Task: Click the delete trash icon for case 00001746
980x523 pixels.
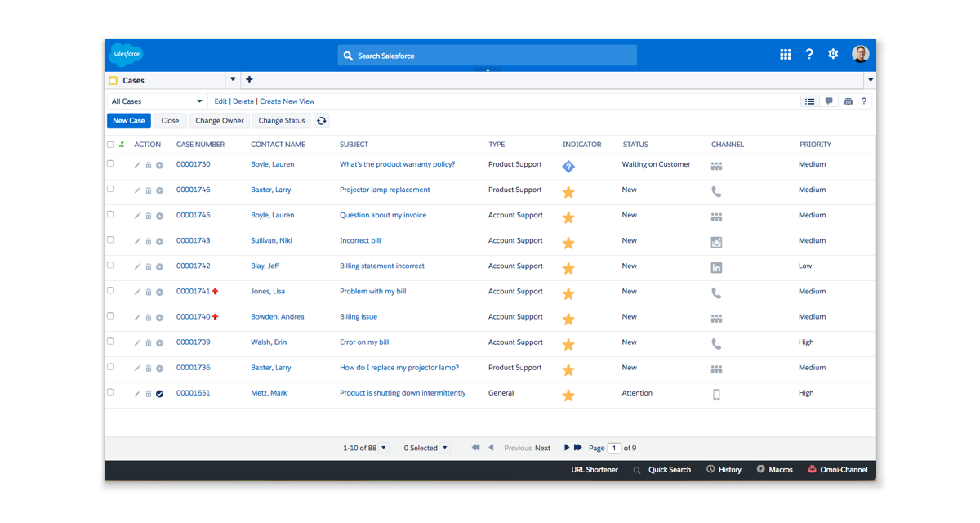Action: (149, 190)
